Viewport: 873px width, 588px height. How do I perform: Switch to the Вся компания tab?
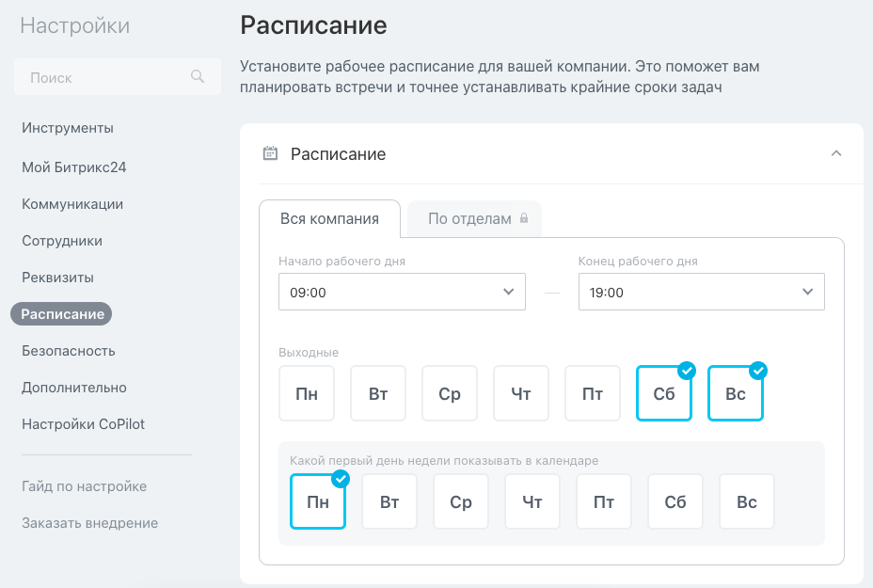coord(329,219)
